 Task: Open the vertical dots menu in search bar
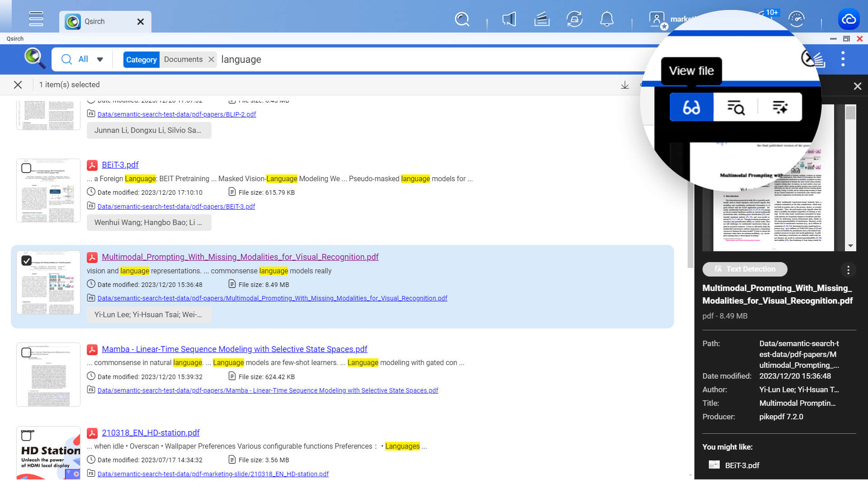pos(843,59)
